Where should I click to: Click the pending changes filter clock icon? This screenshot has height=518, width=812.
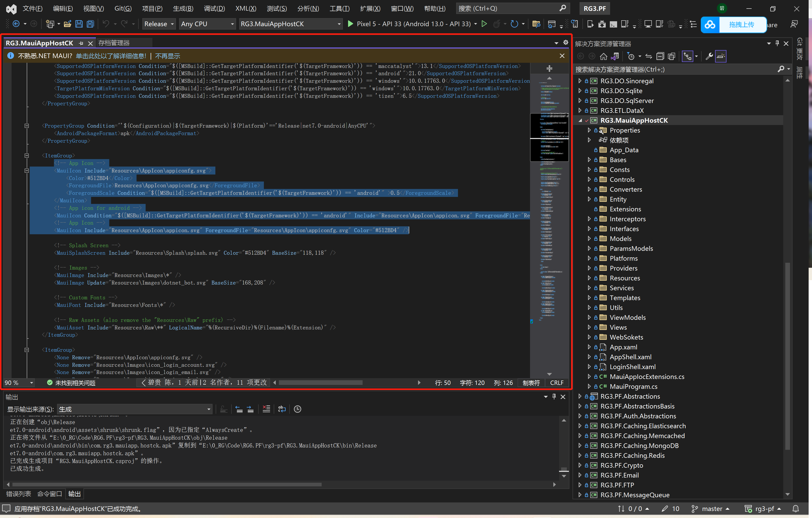pos(631,56)
